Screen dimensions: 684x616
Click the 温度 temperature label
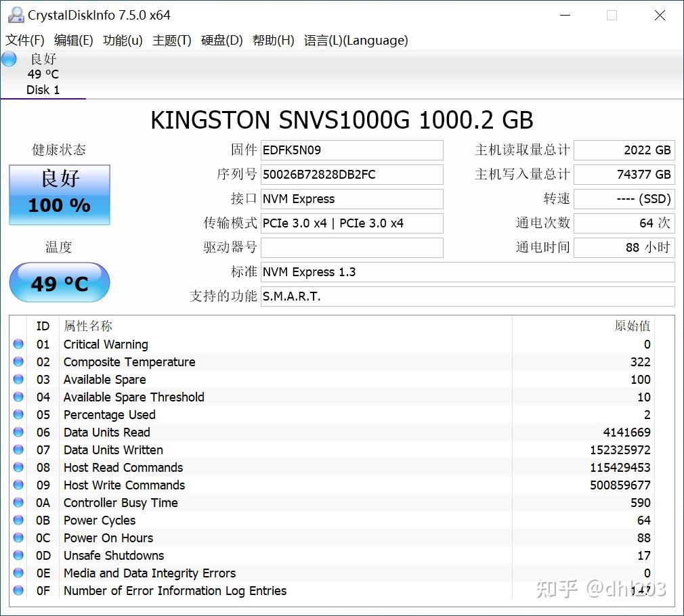point(59,247)
